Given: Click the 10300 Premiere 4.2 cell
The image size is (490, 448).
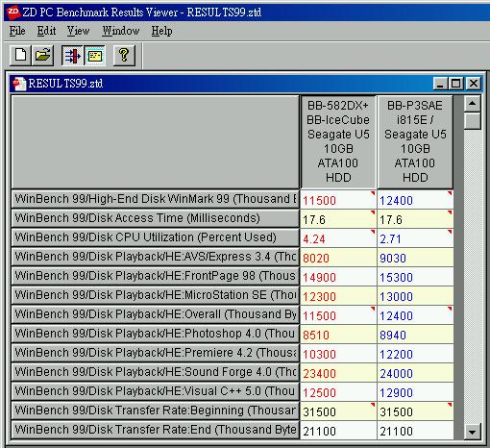Looking at the screenshot, I should point(338,354).
